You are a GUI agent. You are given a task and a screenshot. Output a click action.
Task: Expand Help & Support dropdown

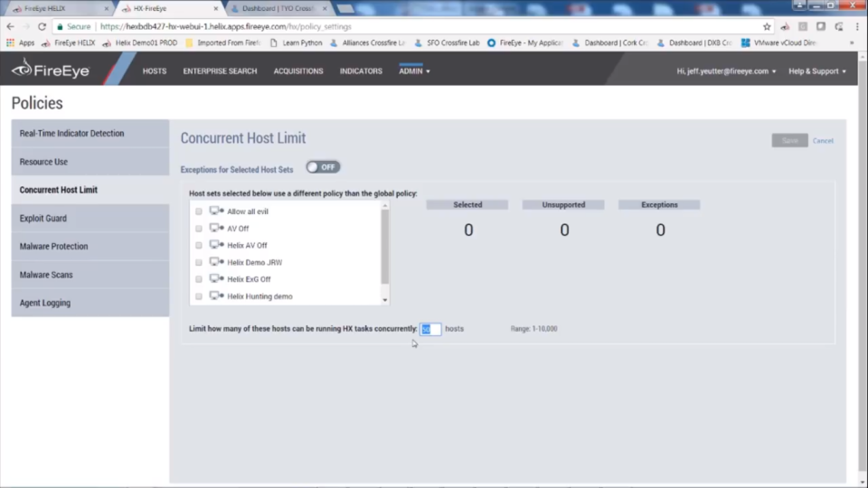[x=817, y=70]
